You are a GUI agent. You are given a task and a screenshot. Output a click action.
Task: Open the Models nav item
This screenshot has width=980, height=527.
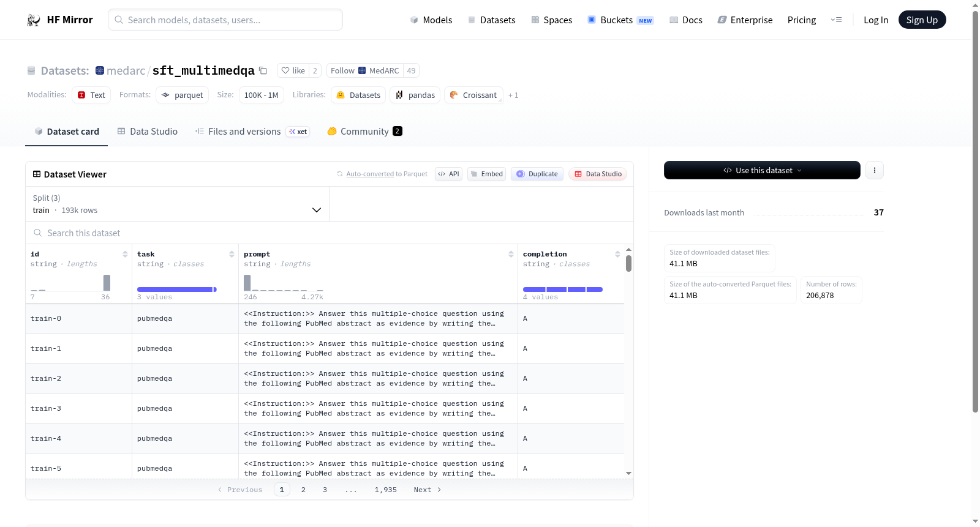pyautogui.click(x=431, y=20)
